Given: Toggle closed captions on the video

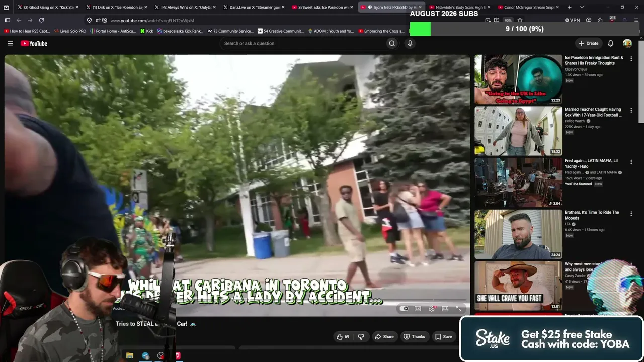Looking at the screenshot, I should point(418,309).
